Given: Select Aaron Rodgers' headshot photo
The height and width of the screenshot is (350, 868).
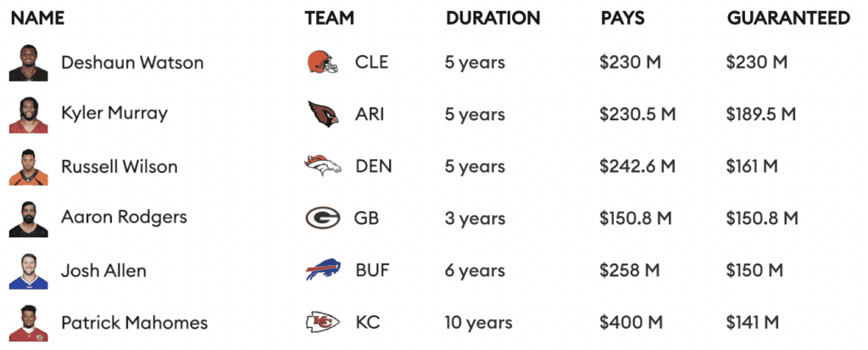Looking at the screenshot, I should 28,219.
